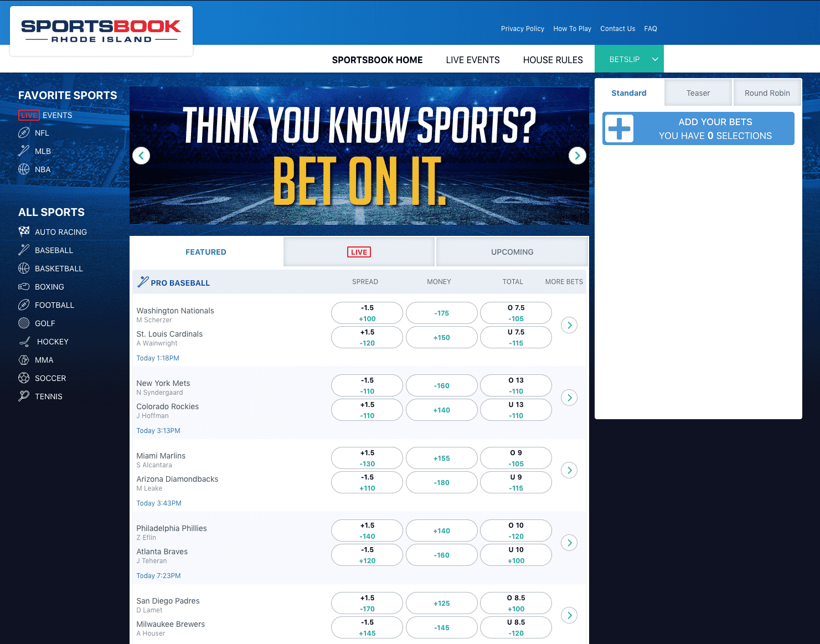This screenshot has width=820, height=644.
Task: Select Under 10 +100 total for Phillies game
Action: pyautogui.click(x=516, y=555)
